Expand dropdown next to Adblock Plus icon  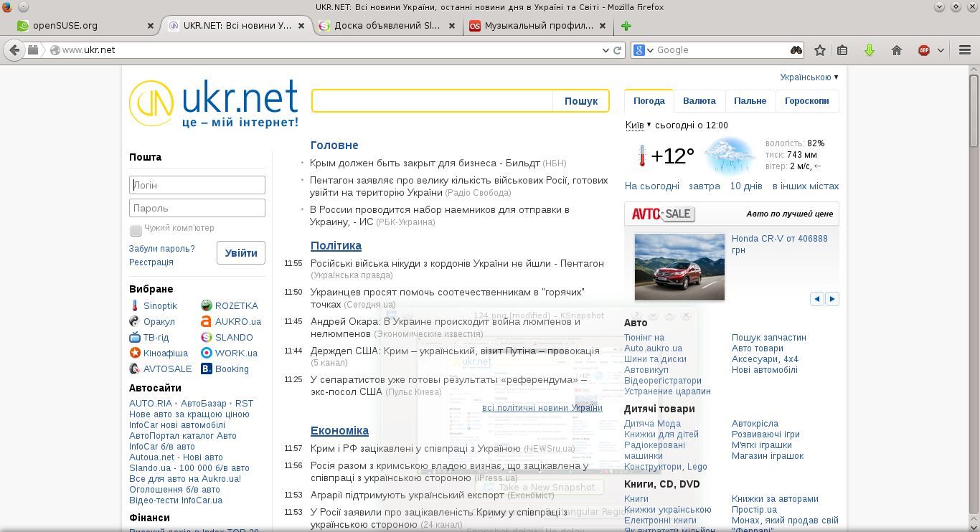[x=941, y=50]
